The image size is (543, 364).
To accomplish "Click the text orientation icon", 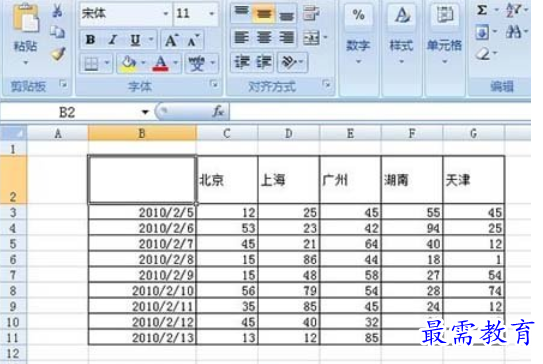I will click(289, 62).
